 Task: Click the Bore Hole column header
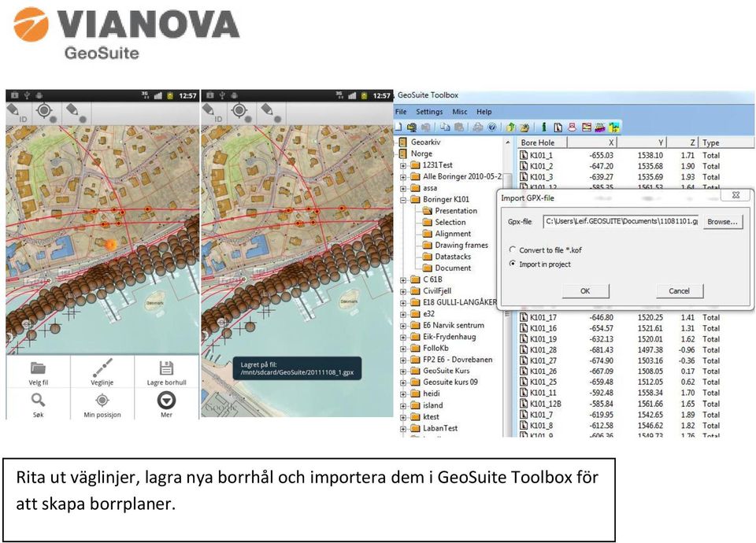click(x=542, y=142)
